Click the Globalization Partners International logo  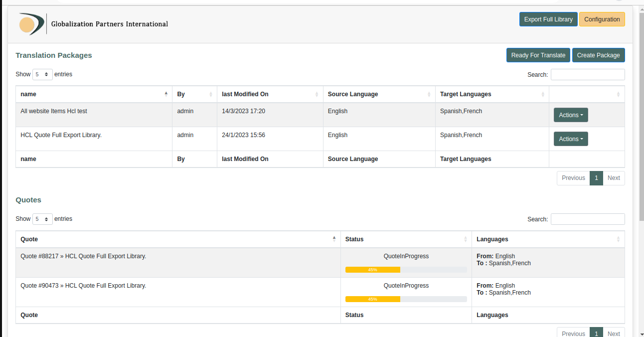point(93,24)
